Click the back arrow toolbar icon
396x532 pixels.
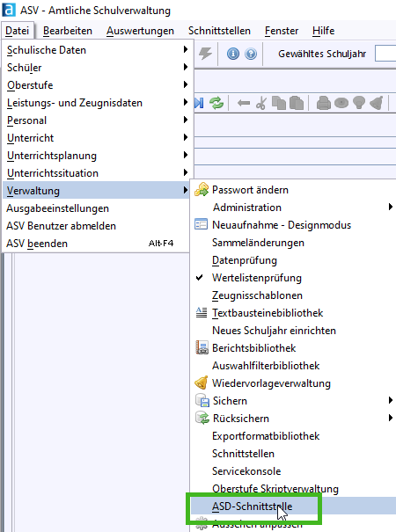(x=244, y=103)
